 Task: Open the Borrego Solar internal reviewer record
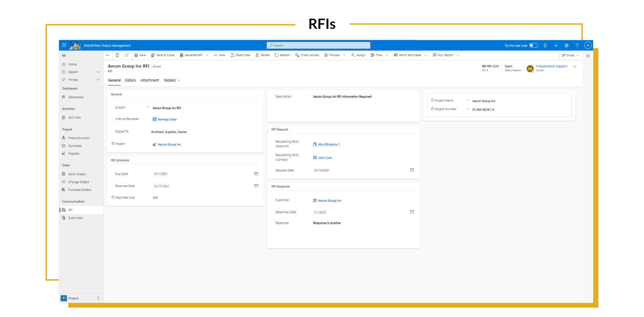point(167,119)
